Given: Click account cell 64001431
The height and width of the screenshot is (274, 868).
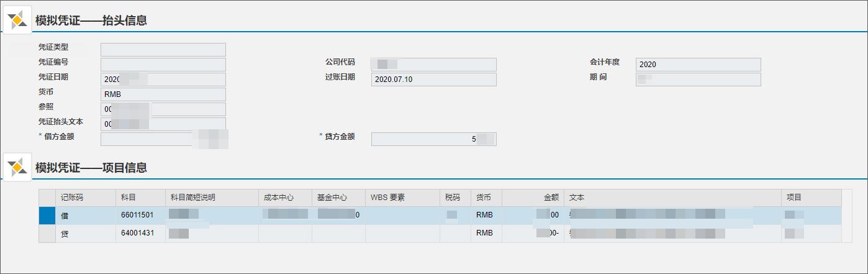Looking at the screenshot, I should [x=137, y=234].
